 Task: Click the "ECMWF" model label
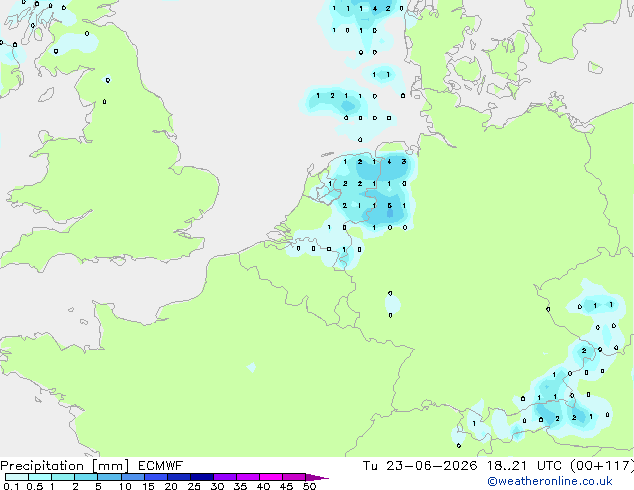click(160, 466)
